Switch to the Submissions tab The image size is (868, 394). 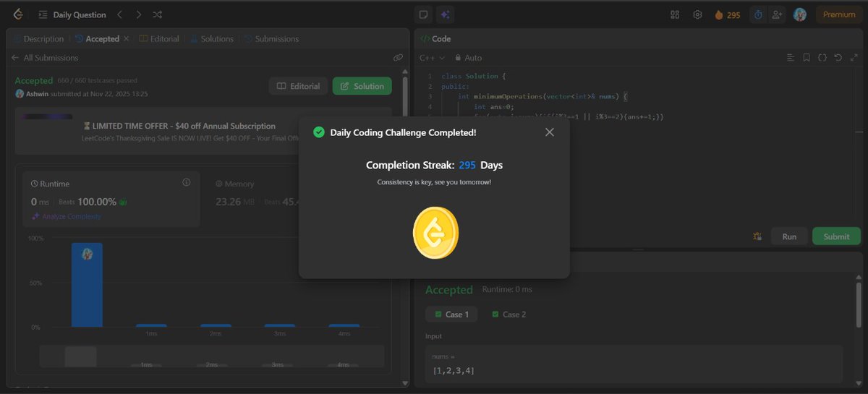click(271, 39)
